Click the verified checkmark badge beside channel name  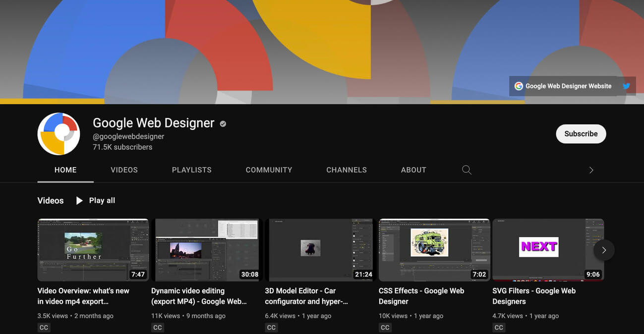pos(223,124)
